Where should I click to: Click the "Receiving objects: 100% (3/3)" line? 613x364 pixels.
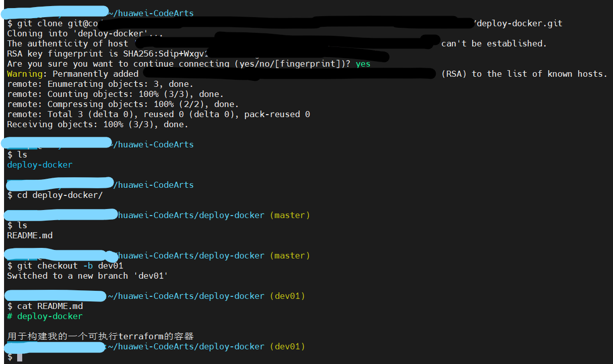coord(97,124)
